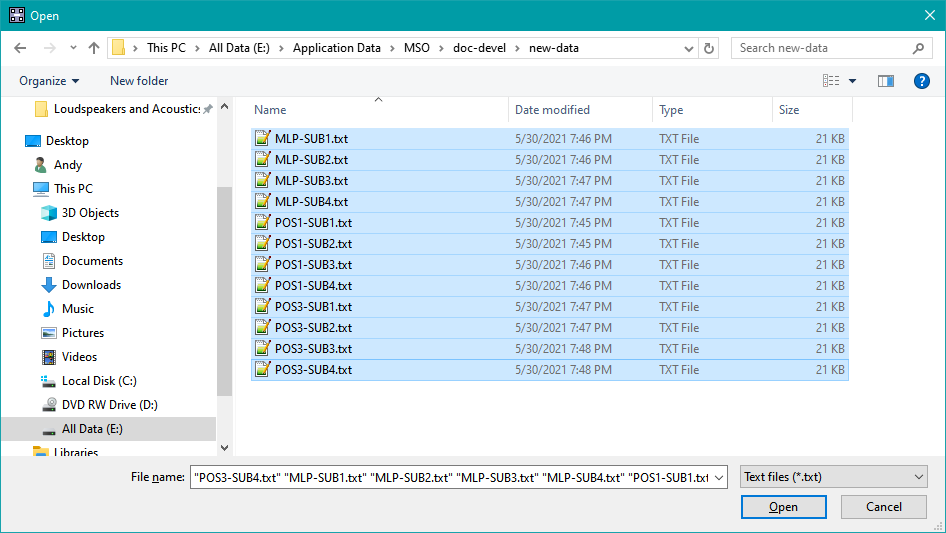Click the Open button
The image size is (946, 533).
[x=783, y=507]
